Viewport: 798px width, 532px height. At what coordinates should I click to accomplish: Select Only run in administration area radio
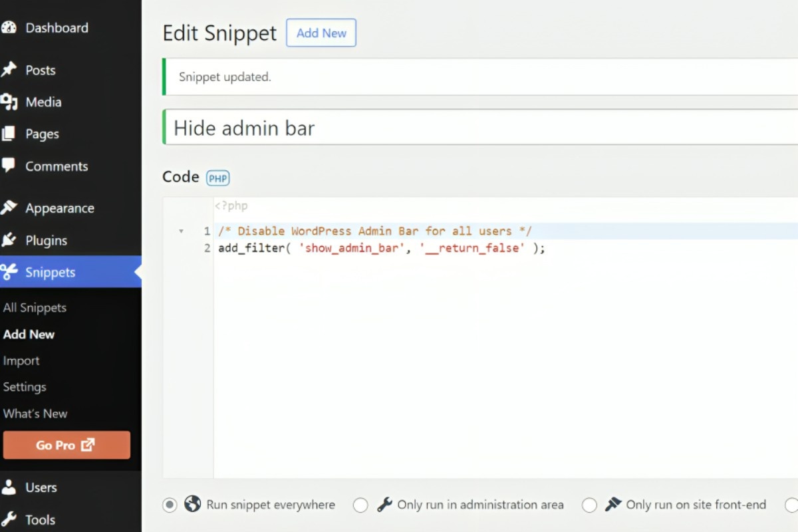click(x=360, y=505)
